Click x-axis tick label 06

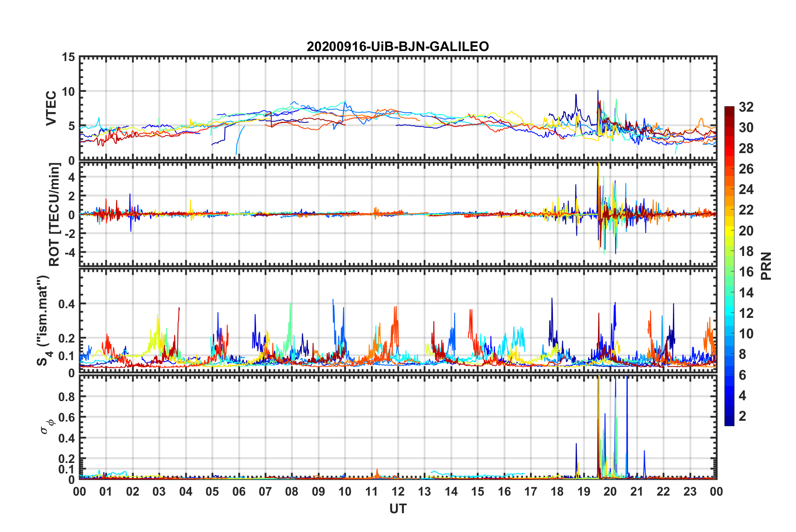coord(239,491)
